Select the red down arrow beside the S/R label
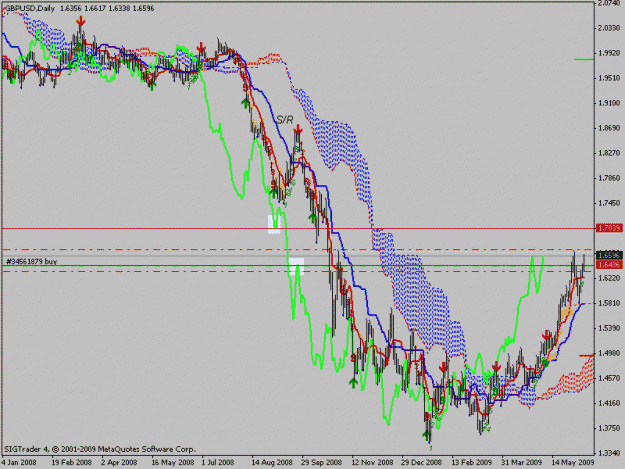Image resolution: width=625 pixels, height=469 pixels. (298, 130)
